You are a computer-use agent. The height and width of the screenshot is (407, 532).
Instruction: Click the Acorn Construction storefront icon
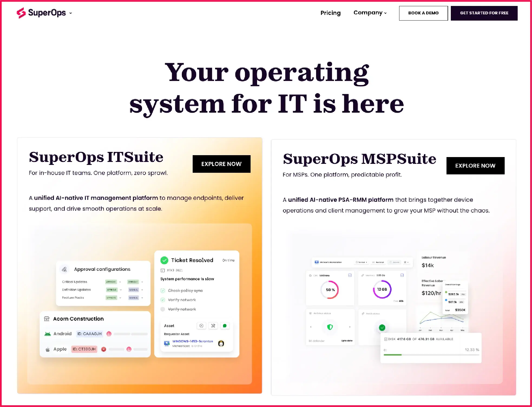[47, 319]
